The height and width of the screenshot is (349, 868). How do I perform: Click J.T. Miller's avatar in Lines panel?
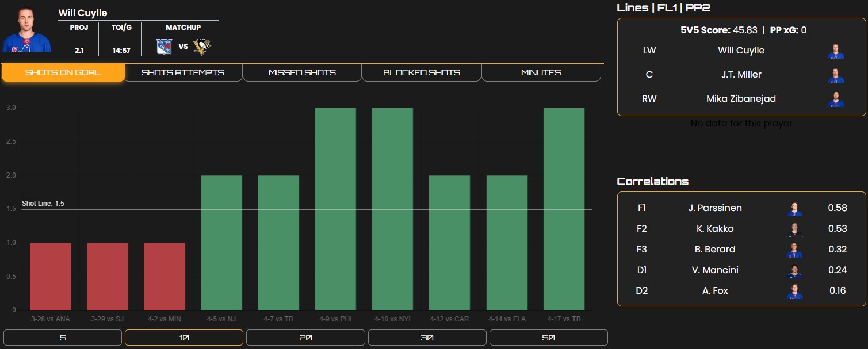coord(836,75)
